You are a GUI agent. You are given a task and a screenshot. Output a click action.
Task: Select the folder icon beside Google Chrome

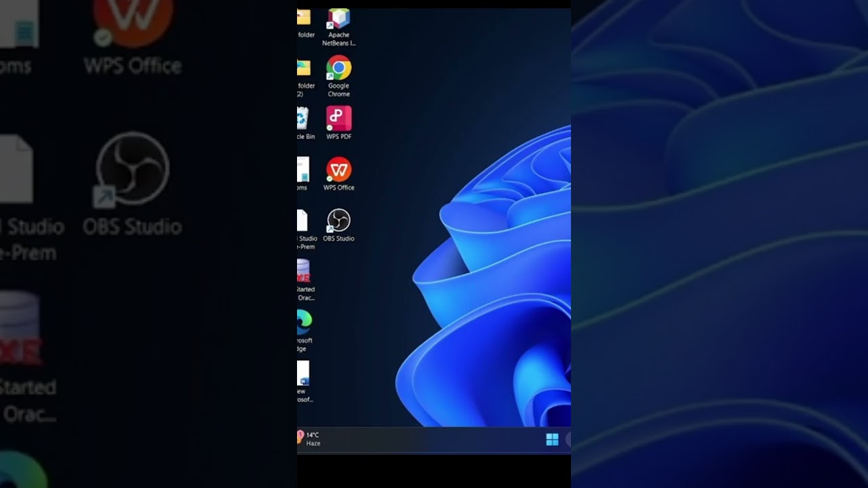pos(304,68)
